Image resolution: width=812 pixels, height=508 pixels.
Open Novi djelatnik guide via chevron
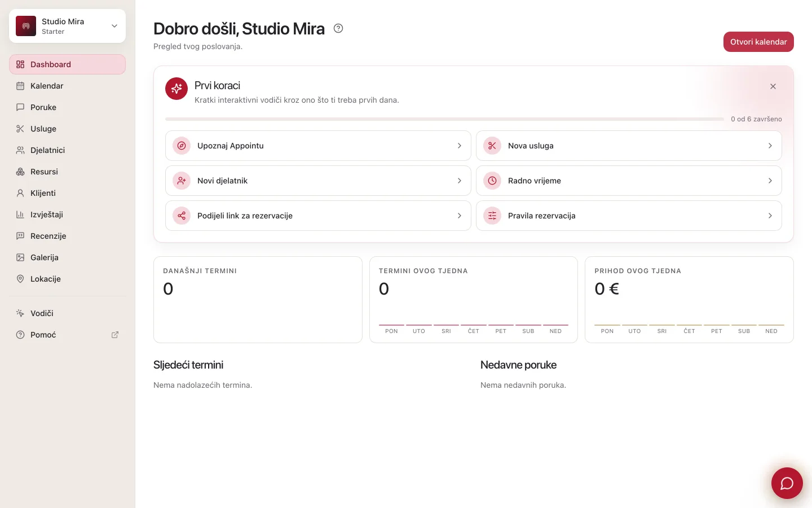tap(460, 181)
